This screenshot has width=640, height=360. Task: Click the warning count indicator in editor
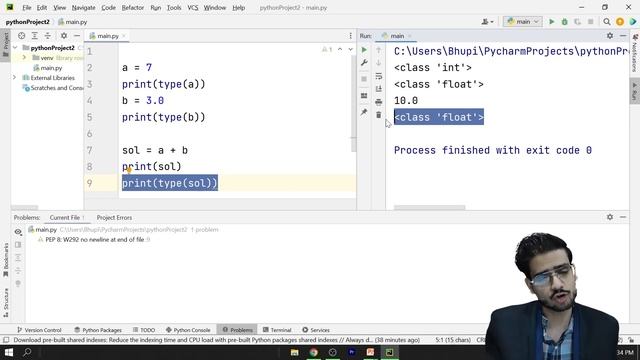point(327,49)
